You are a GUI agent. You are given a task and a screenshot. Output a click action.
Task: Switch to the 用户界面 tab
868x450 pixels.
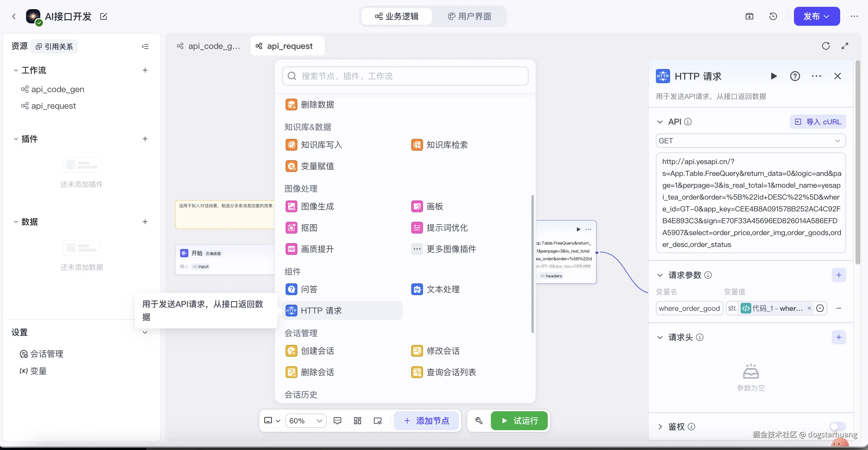tap(469, 16)
